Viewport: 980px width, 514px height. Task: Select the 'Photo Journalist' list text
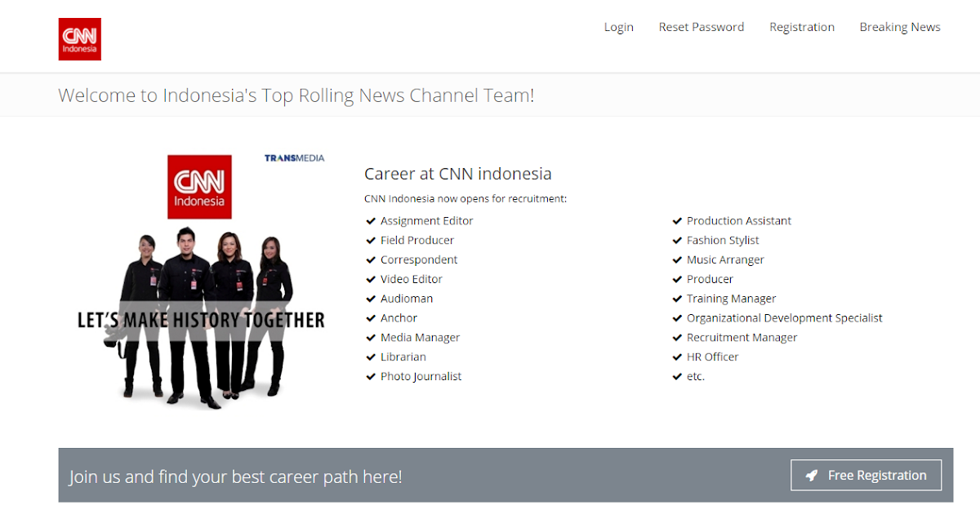point(421,376)
